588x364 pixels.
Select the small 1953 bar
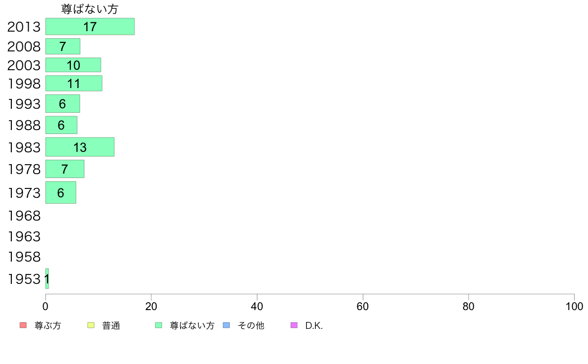(47, 278)
